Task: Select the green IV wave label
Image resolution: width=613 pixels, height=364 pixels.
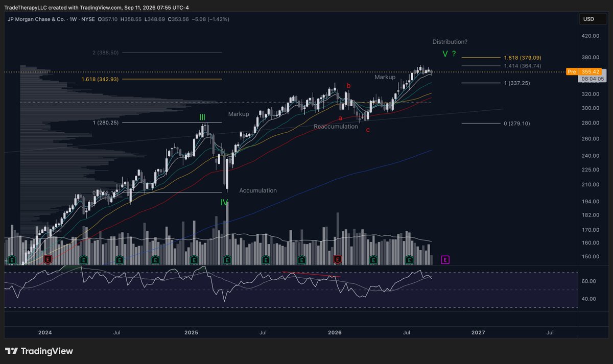Action: tap(224, 203)
